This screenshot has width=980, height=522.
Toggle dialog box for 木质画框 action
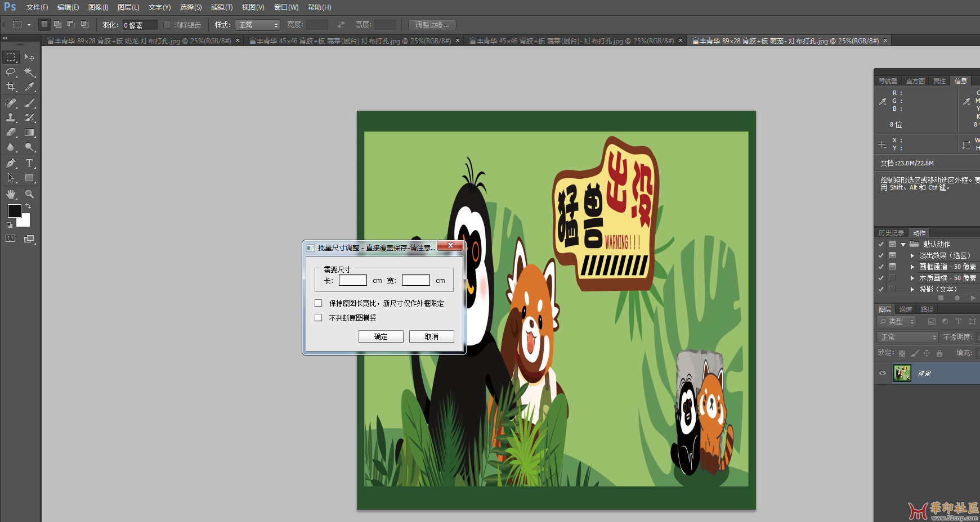892,278
